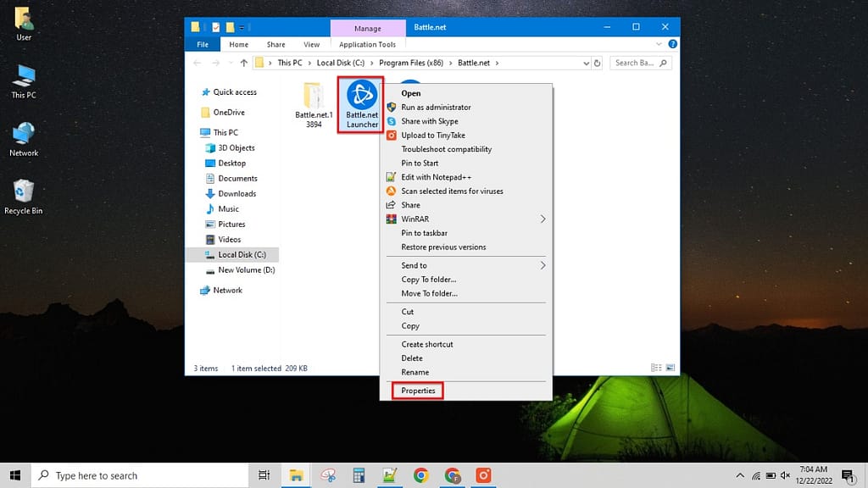Switch to the Home ribbon tab
Viewport: 868px width, 488px height.
coord(238,44)
